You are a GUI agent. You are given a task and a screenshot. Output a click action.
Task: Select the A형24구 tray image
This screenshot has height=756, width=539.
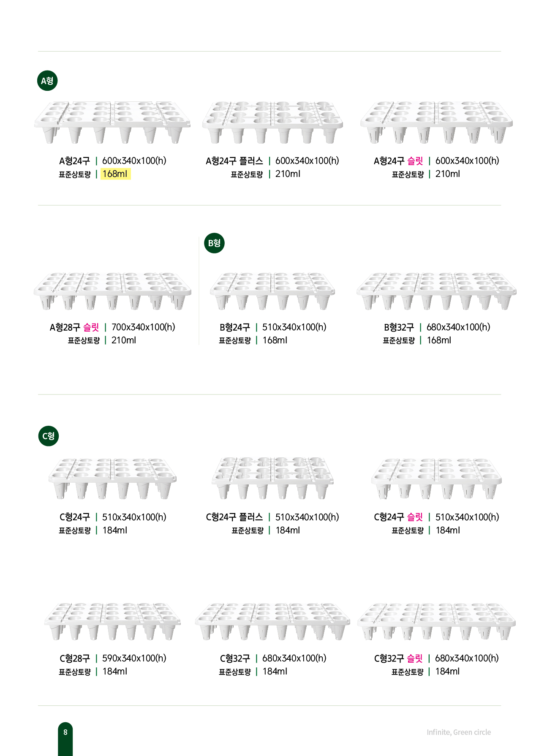pyautogui.click(x=112, y=122)
